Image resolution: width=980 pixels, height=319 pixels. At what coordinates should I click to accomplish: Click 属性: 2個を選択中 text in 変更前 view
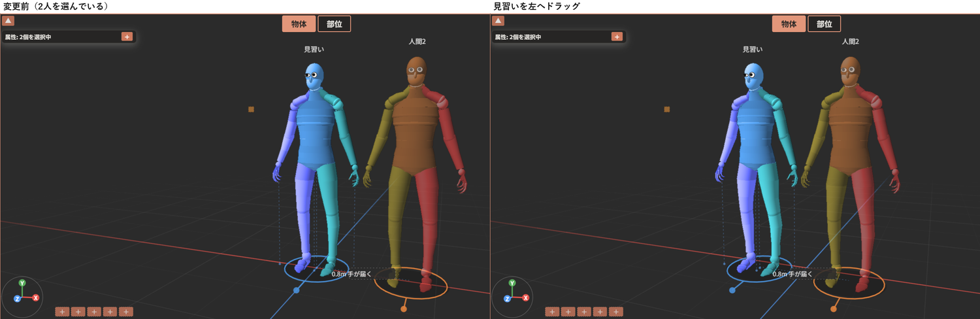coord(27,37)
